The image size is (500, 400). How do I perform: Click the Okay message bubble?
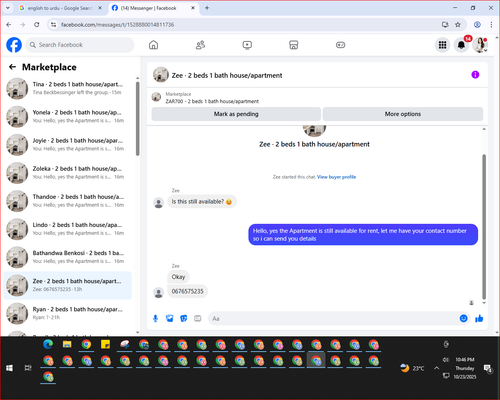(x=178, y=277)
